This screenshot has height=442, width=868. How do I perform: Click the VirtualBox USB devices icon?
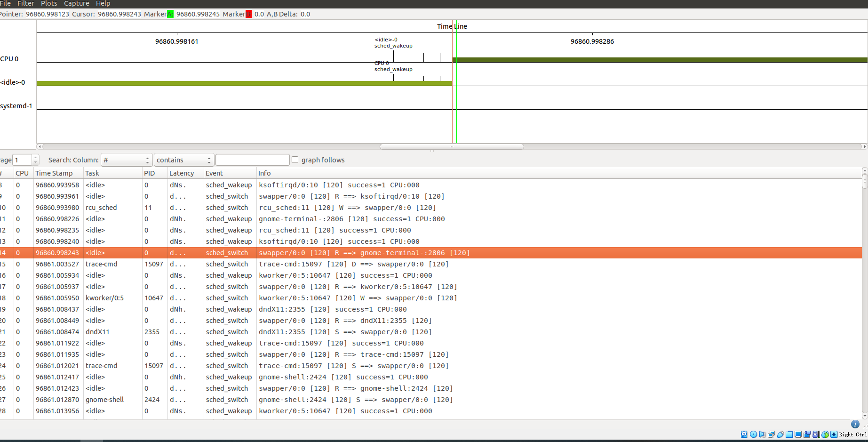pos(780,434)
